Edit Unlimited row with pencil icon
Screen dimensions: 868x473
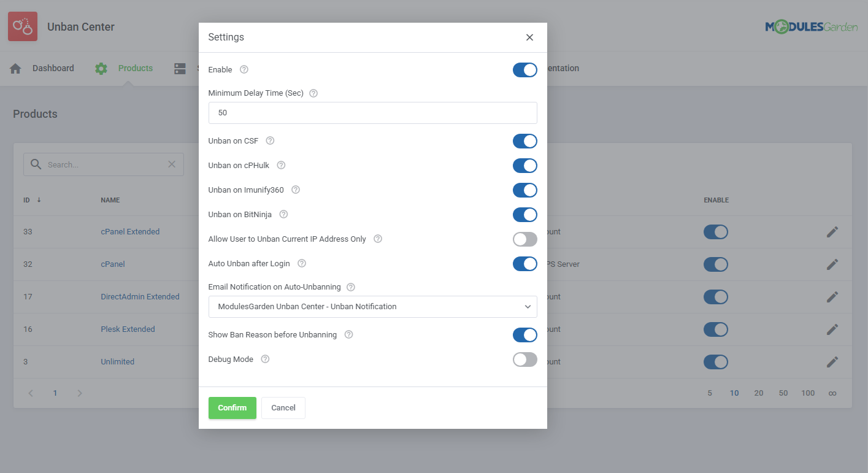[x=832, y=362]
